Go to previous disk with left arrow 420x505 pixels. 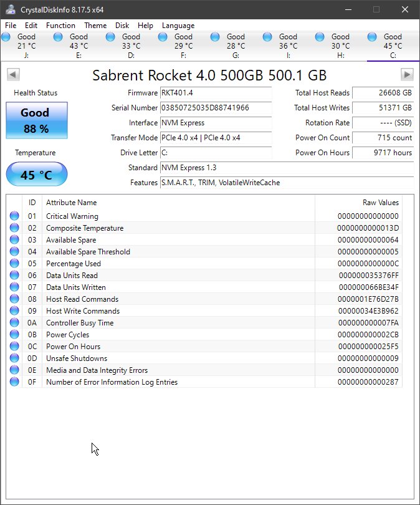[x=13, y=75]
